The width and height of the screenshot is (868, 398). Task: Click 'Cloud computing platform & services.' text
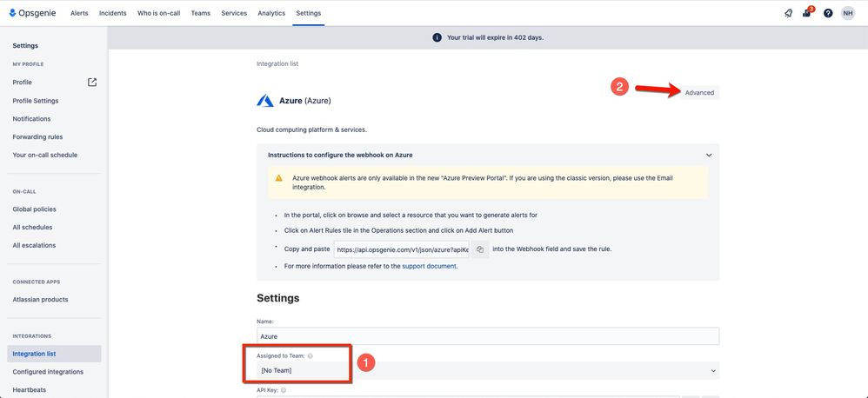pos(311,129)
